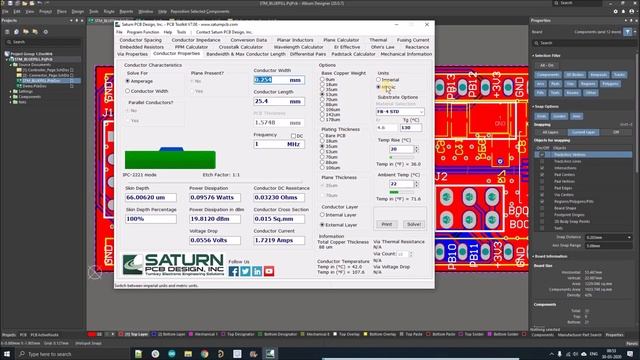Viewport: 640px width, 360px height.
Task: Collapse the Snap Options section
Action: pyautogui.click(x=533, y=107)
